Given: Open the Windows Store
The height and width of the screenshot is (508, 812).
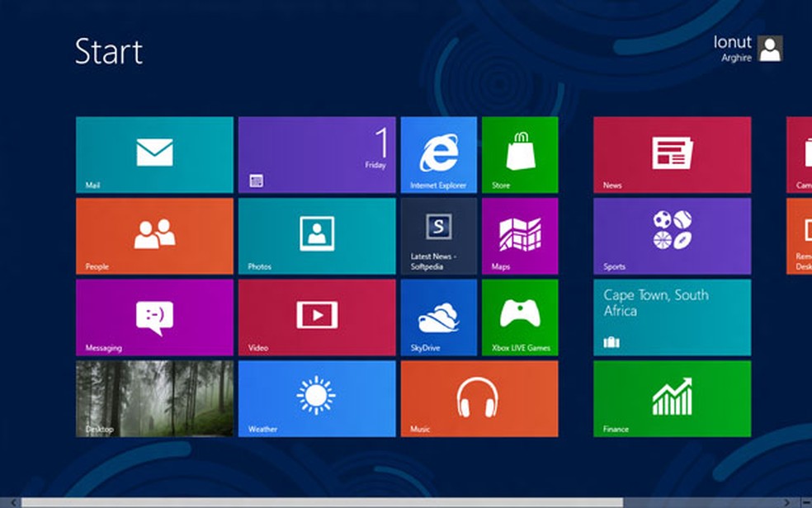Looking at the screenshot, I should tap(521, 154).
